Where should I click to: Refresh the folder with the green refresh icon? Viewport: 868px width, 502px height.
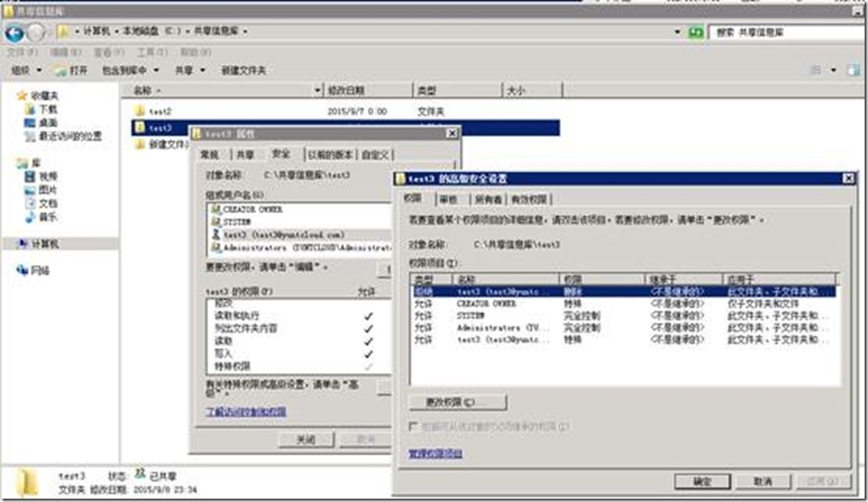click(696, 32)
